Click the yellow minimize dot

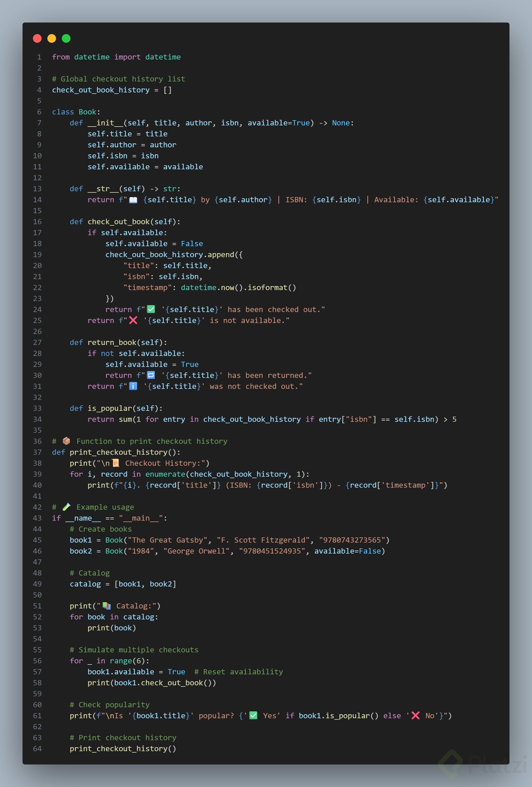coord(52,39)
